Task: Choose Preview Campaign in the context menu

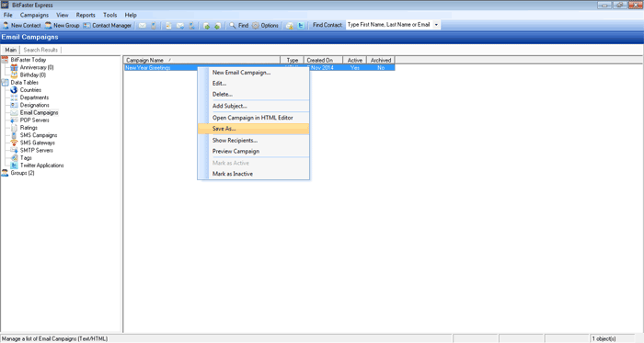Action: [253, 152]
